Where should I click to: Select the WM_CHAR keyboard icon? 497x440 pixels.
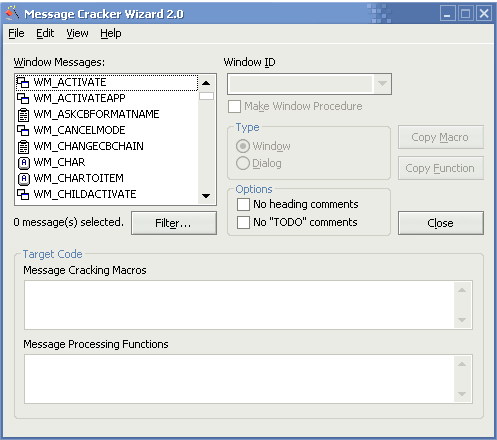pos(23,162)
